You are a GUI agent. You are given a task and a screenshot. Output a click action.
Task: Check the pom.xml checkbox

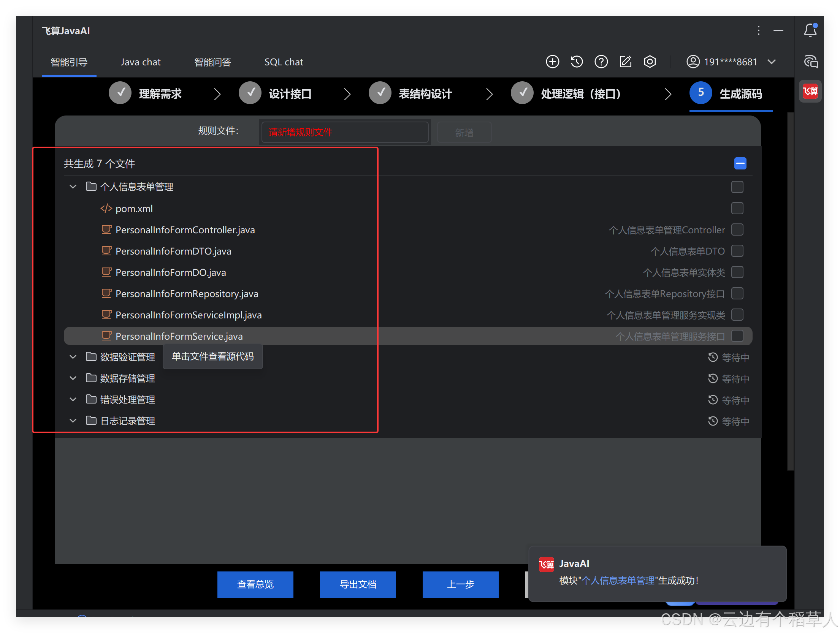pos(737,208)
